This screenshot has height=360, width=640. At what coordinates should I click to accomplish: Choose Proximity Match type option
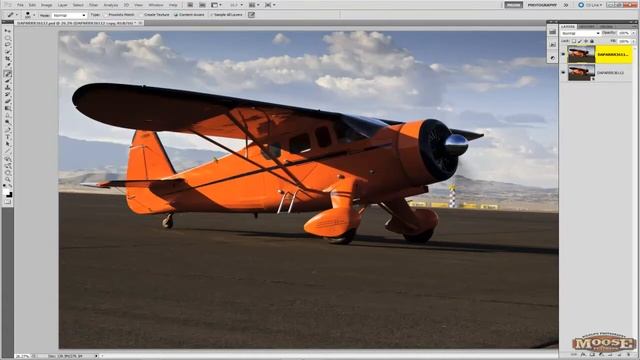119,15
